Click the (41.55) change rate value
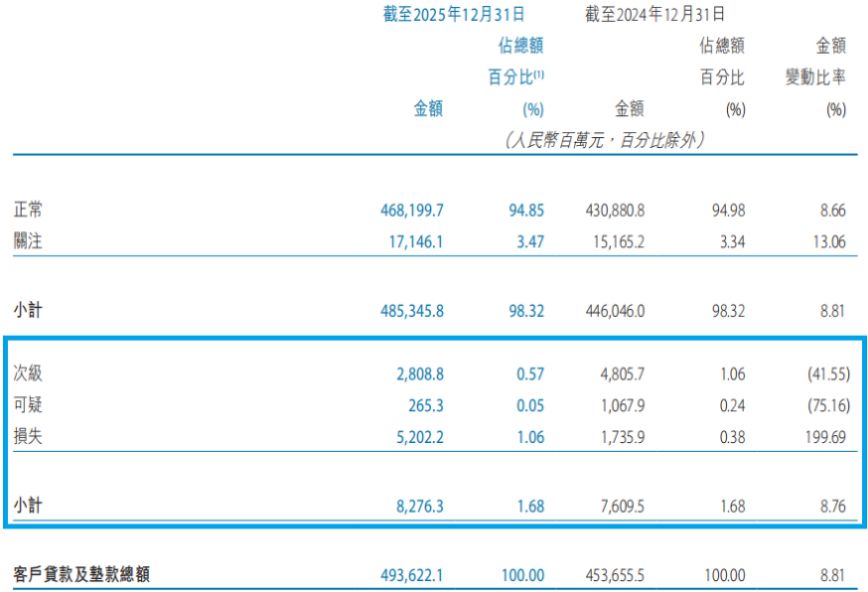Viewport: 868px width, 592px height. [823, 374]
